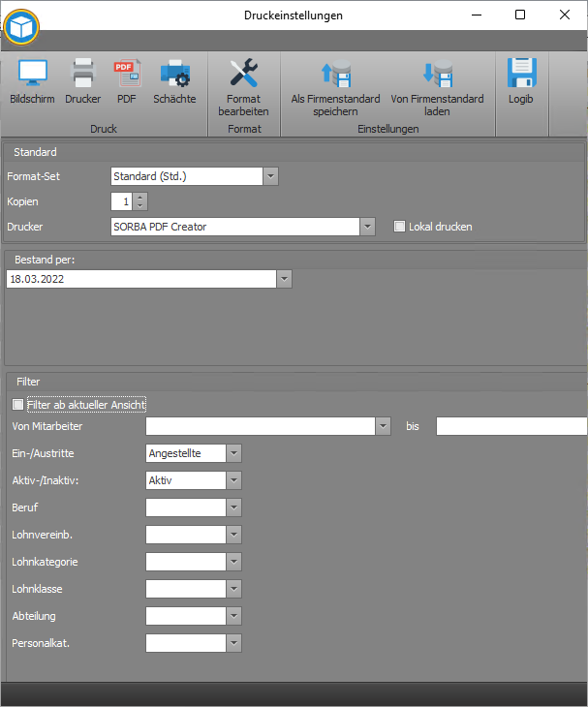Open the Abteilung dropdown

(233, 616)
